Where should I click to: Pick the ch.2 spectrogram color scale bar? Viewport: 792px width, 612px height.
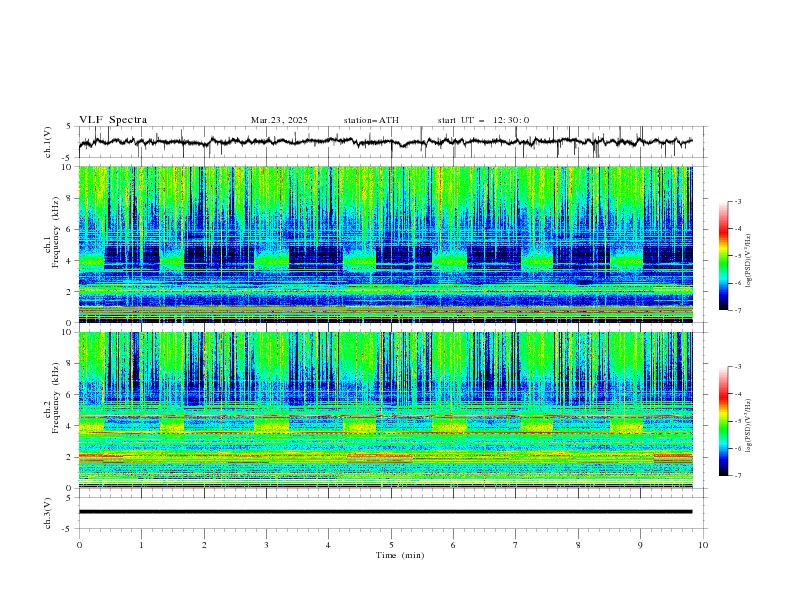tap(723, 421)
